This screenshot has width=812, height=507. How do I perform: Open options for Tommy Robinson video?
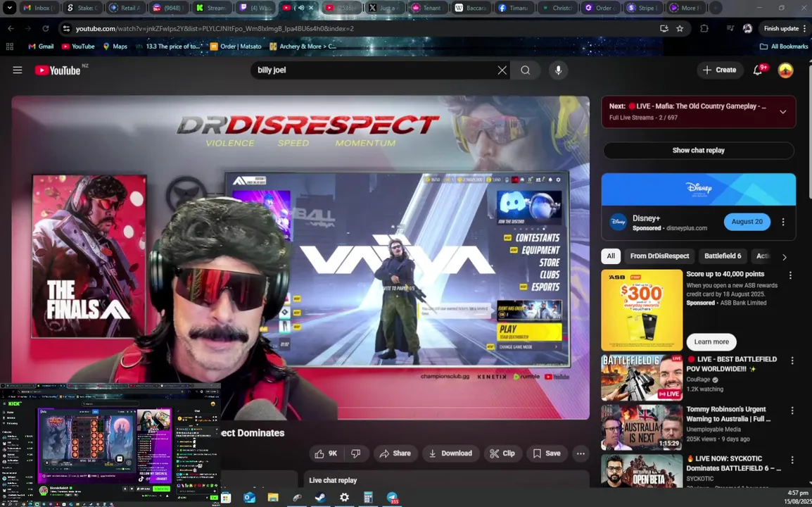click(792, 411)
